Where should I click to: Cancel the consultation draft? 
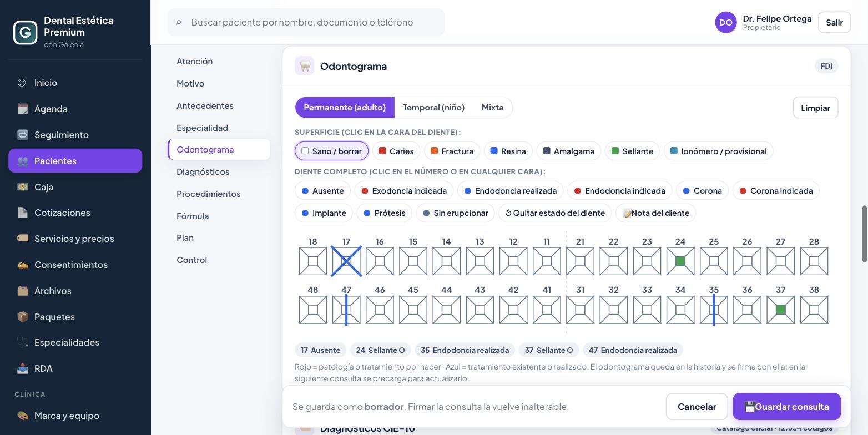coord(697,407)
